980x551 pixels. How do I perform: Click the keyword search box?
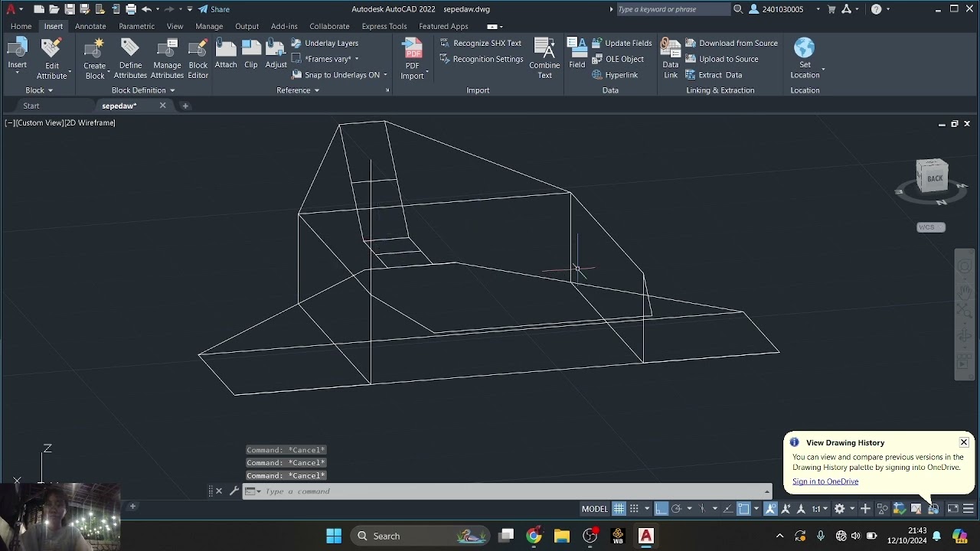click(673, 9)
